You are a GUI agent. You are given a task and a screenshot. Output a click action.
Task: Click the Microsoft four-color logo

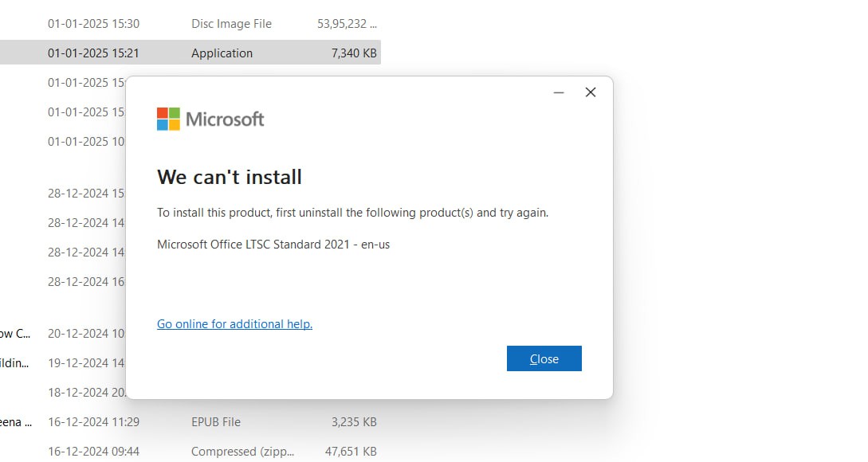pos(168,119)
